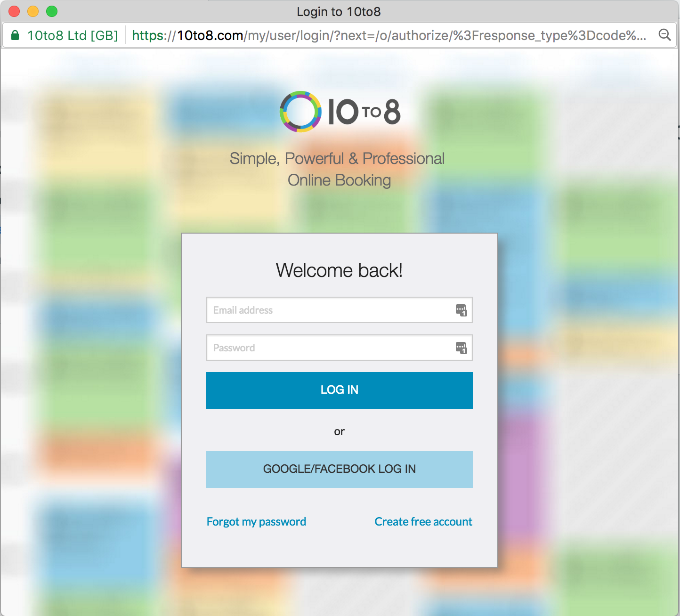This screenshot has height=616, width=680.
Task: Maximize the window with the green button
Action: 52,11
